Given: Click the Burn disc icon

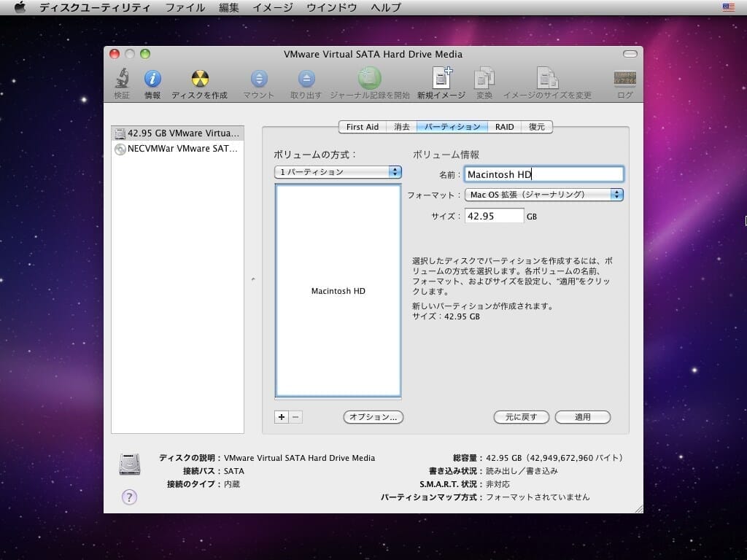Looking at the screenshot, I should point(199,79).
